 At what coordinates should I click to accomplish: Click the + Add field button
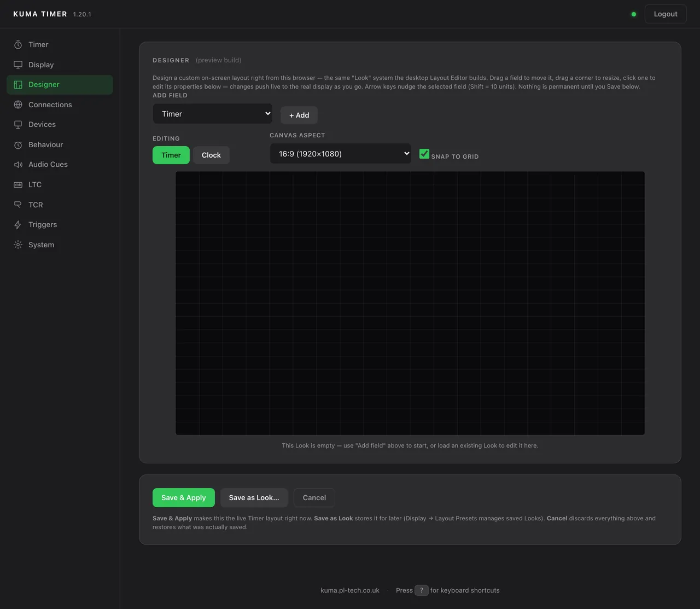click(299, 115)
